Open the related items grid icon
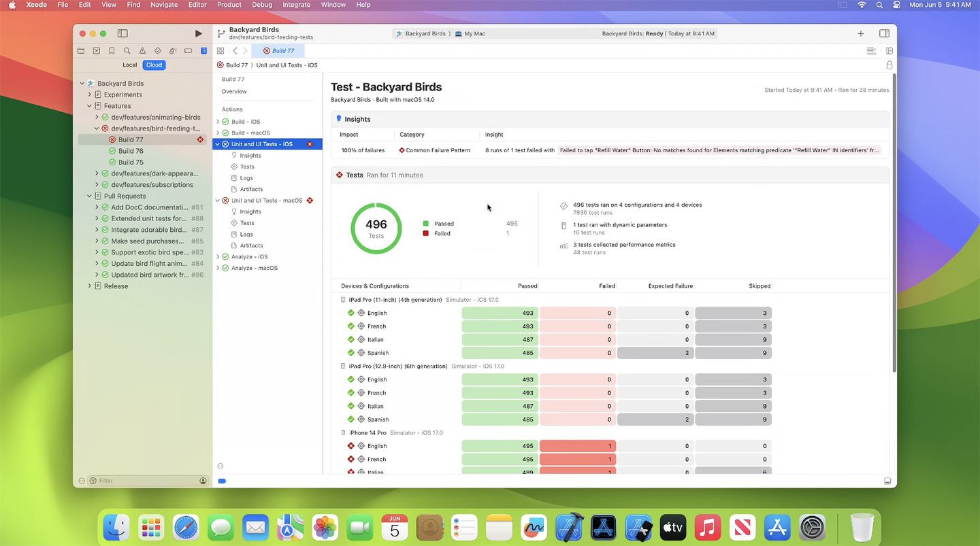 pos(220,51)
